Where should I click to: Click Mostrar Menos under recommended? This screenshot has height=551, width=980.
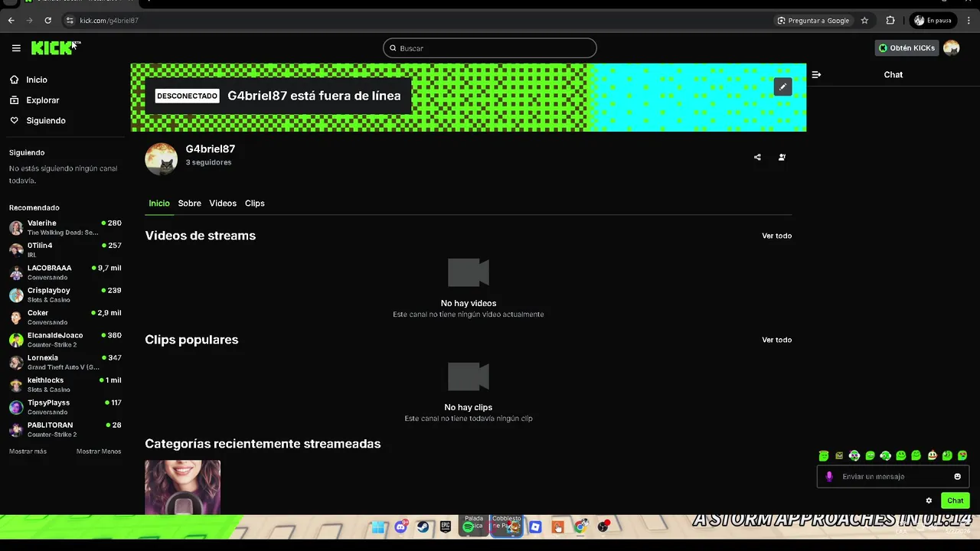[x=99, y=452]
